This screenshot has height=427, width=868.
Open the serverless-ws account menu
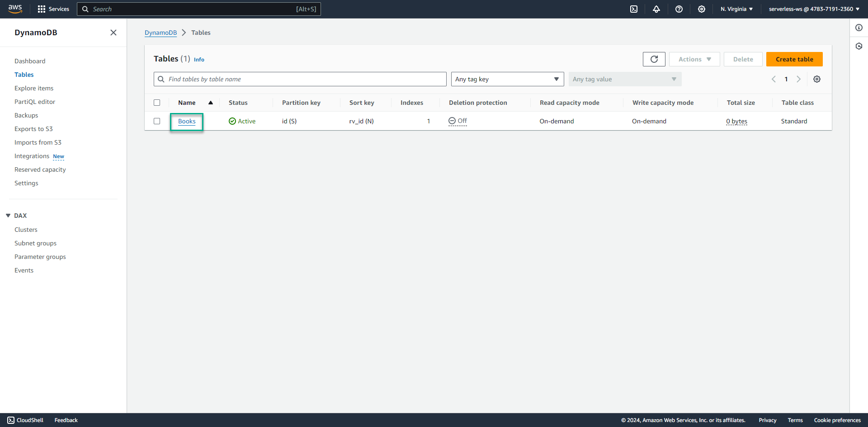click(814, 9)
